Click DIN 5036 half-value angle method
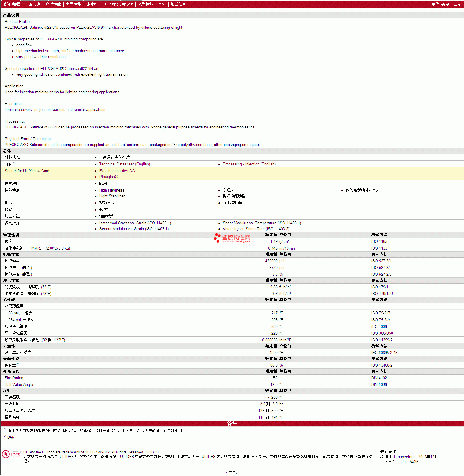The image size is (464, 476). coord(379,385)
